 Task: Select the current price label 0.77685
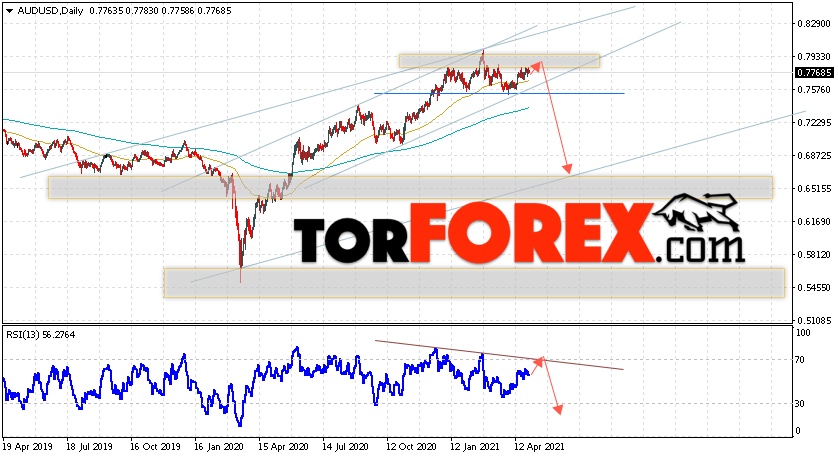[814, 73]
